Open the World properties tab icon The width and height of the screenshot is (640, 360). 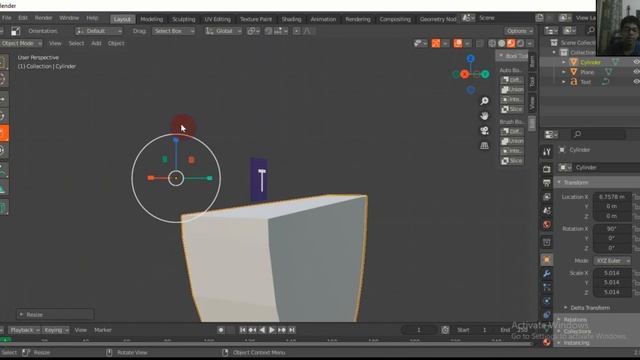point(547,224)
